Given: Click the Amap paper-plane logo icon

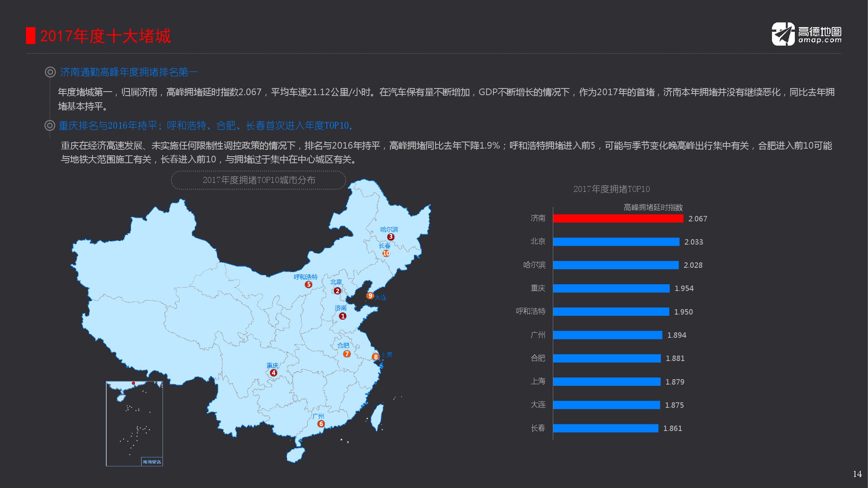Looking at the screenshot, I should (x=783, y=34).
